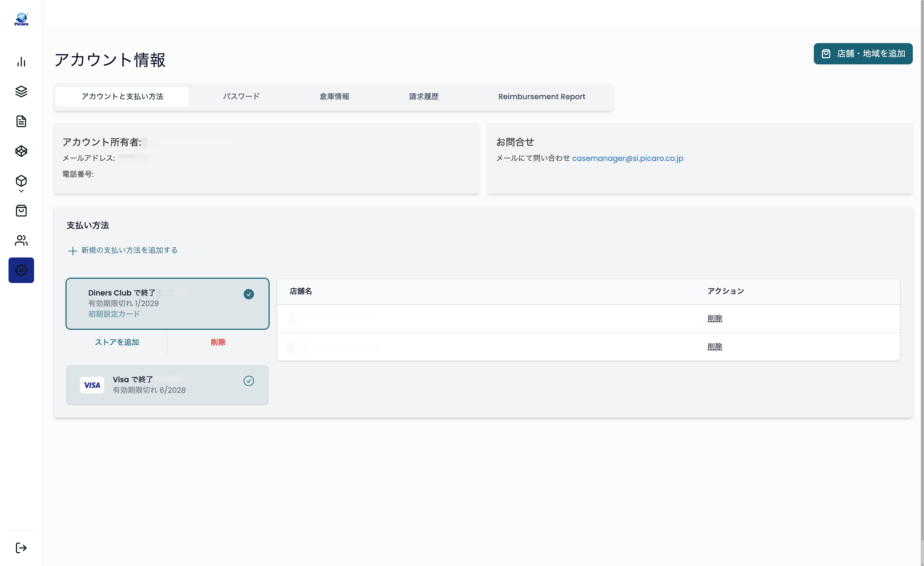Click 有効期限切れ 1/2029 text
The width and height of the screenshot is (924, 566).
click(x=123, y=303)
